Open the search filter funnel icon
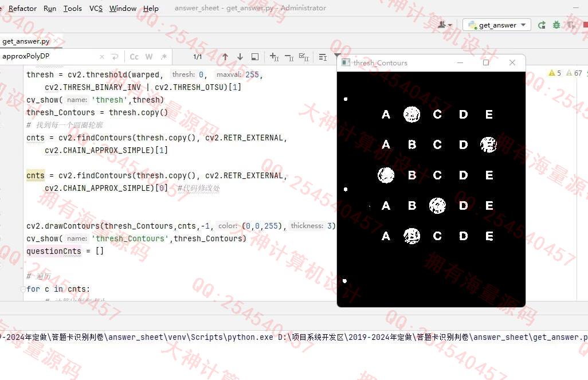This screenshot has height=380, width=588. coord(337,56)
